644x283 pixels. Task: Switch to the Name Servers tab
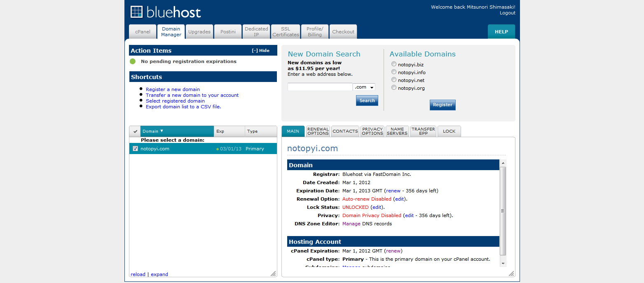click(x=397, y=131)
